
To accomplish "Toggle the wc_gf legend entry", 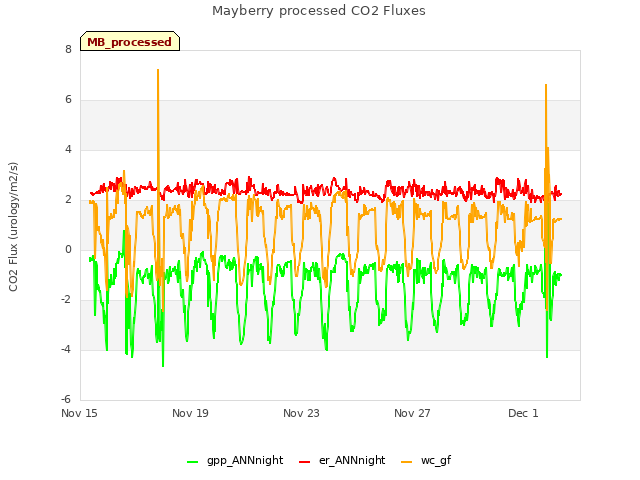I will pyautogui.click(x=426, y=460).
